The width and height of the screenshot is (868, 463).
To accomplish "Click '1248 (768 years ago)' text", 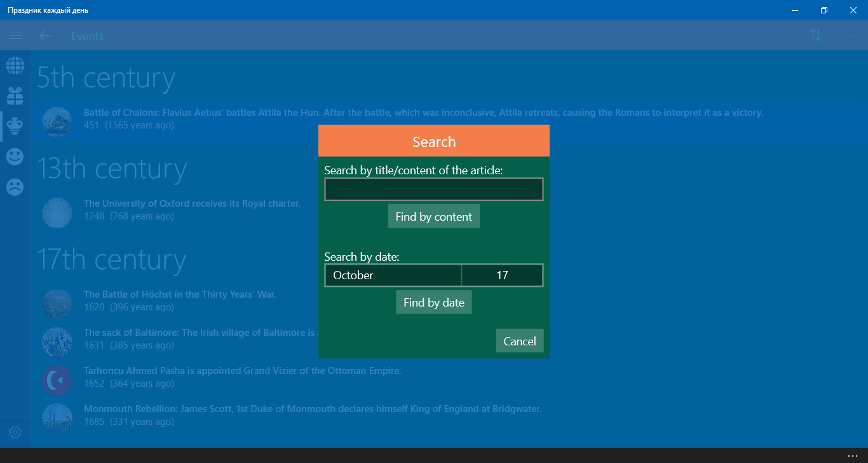I will point(129,216).
